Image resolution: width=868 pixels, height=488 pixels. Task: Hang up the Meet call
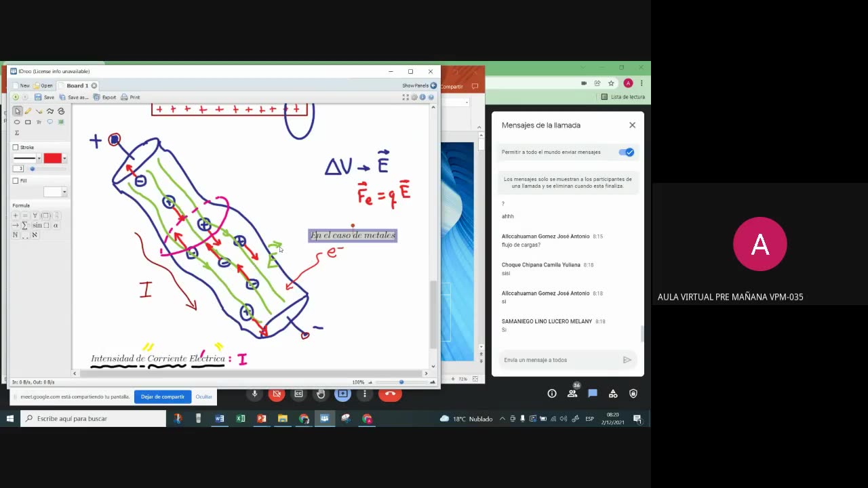click(x=390, y=394)
